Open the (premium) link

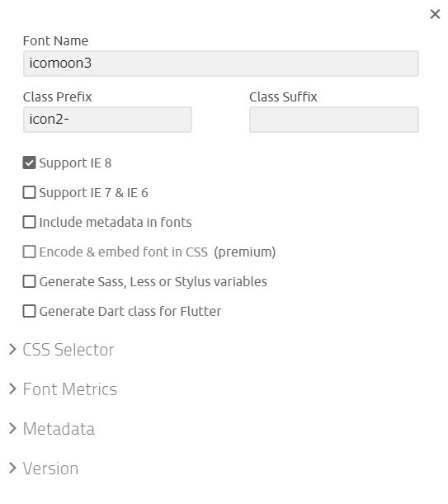tap(245, 252)
